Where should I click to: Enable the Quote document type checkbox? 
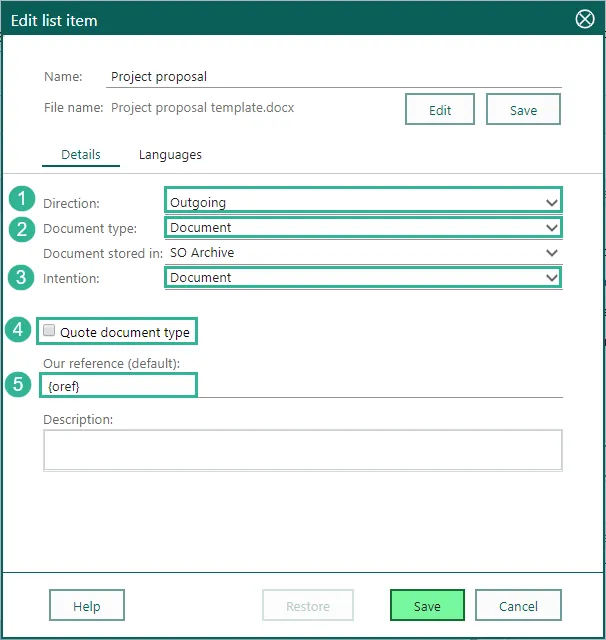coord(50,331)
